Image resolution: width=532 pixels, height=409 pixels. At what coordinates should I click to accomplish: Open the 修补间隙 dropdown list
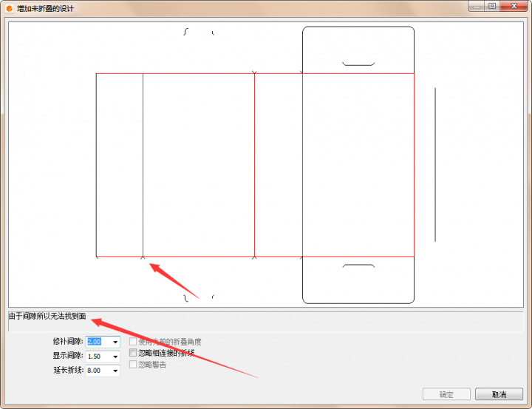pos(115,342)
